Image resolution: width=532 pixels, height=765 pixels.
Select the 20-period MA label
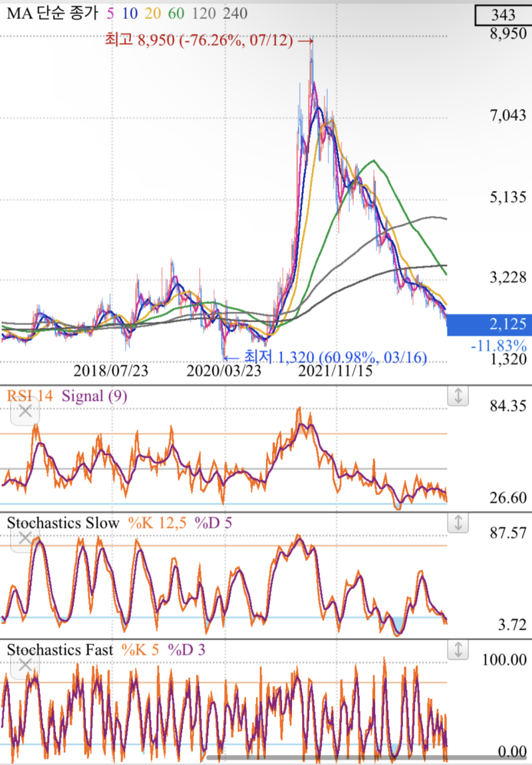pyautogui.click(x=153, y=13)
